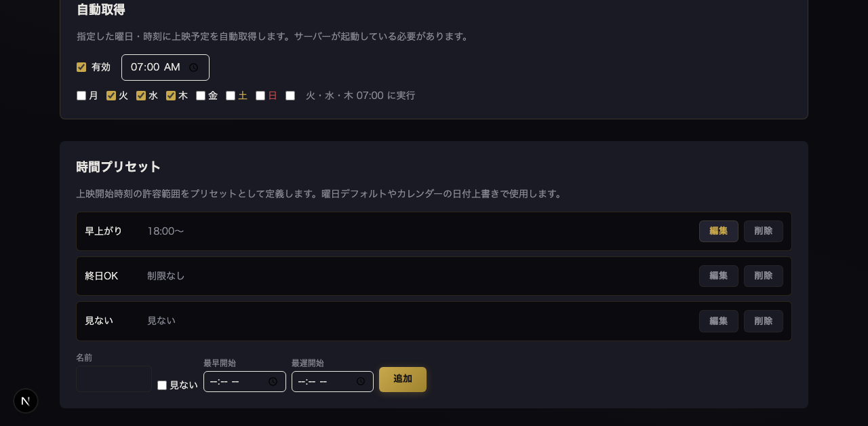Image resolution: width=868 pixels, height=426 pixels.
Task: Disable the 有効 checkbox for auto-fetch
Action: pyautogui.click(x=81, y=67)
